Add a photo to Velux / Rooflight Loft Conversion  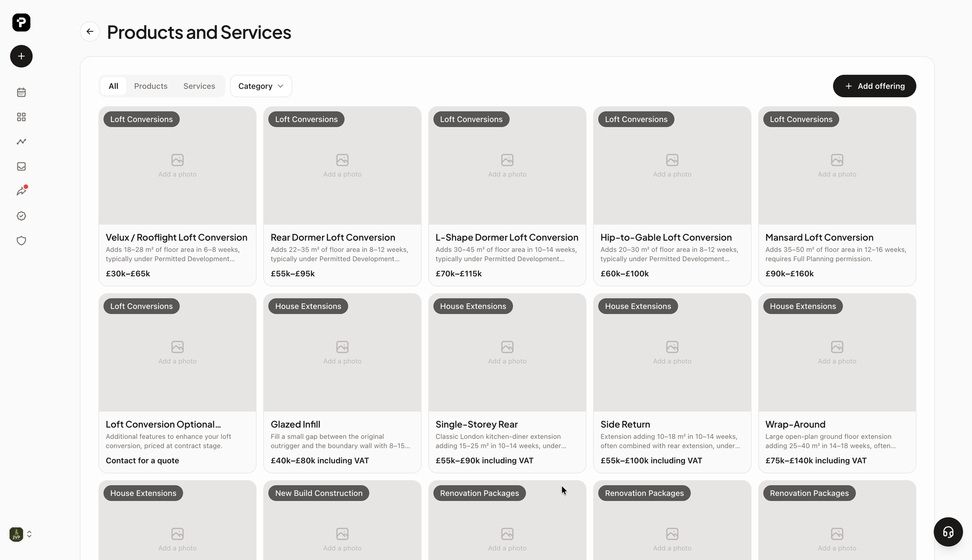177,166
